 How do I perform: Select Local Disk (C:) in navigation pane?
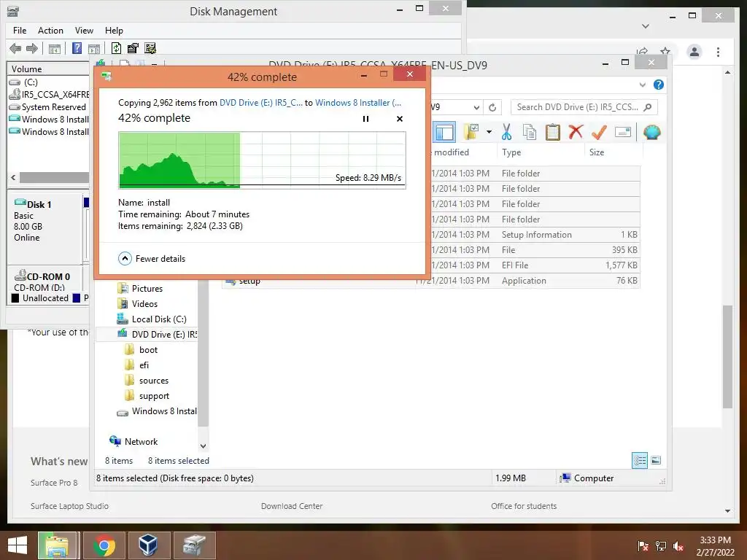[158, 319]
